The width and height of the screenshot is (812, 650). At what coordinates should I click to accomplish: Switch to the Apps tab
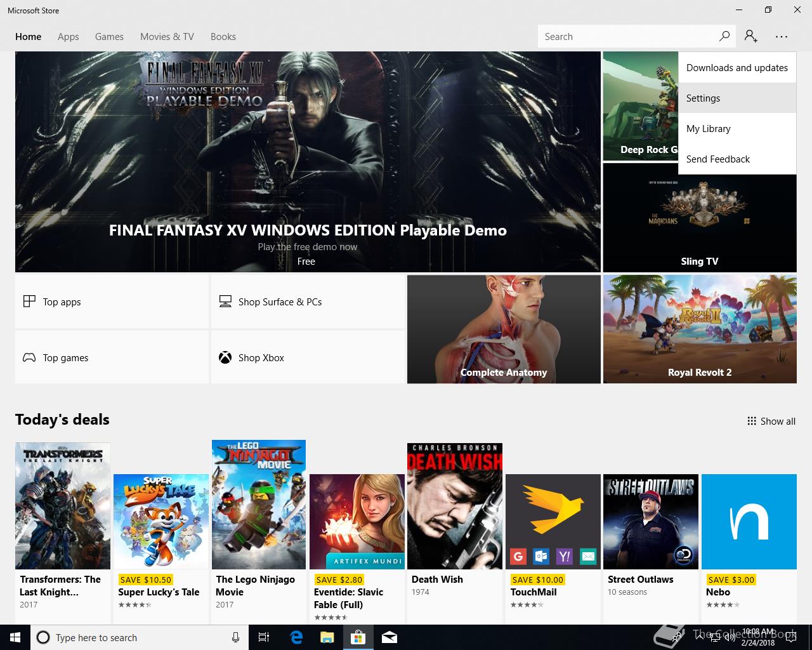coord(69,37)
